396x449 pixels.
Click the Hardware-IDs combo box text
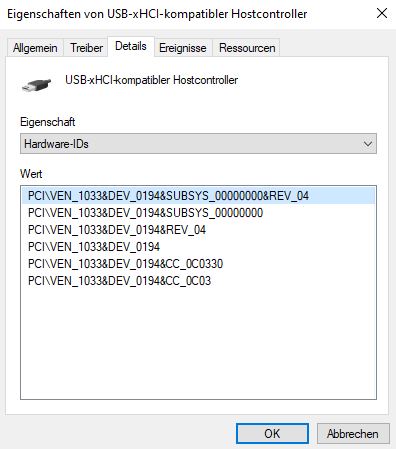click(x=56, y=144)
